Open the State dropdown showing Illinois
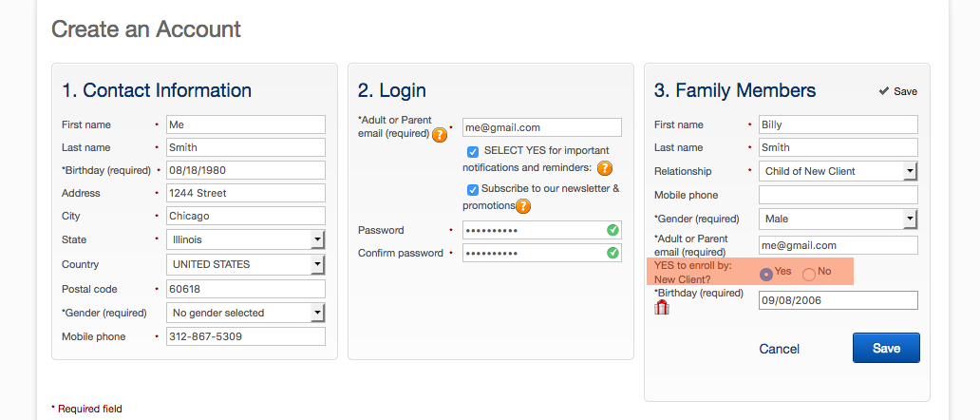This screenshot has height=420, width=980. [x=246, y=239]
